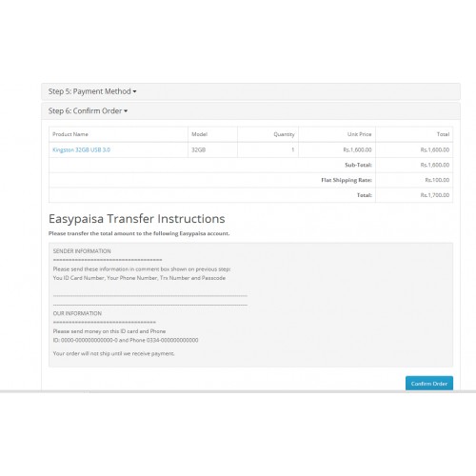Open the Kingston 32GB USB 3.0 product link
Screen dimensions: 476x476
click(81, 149)
